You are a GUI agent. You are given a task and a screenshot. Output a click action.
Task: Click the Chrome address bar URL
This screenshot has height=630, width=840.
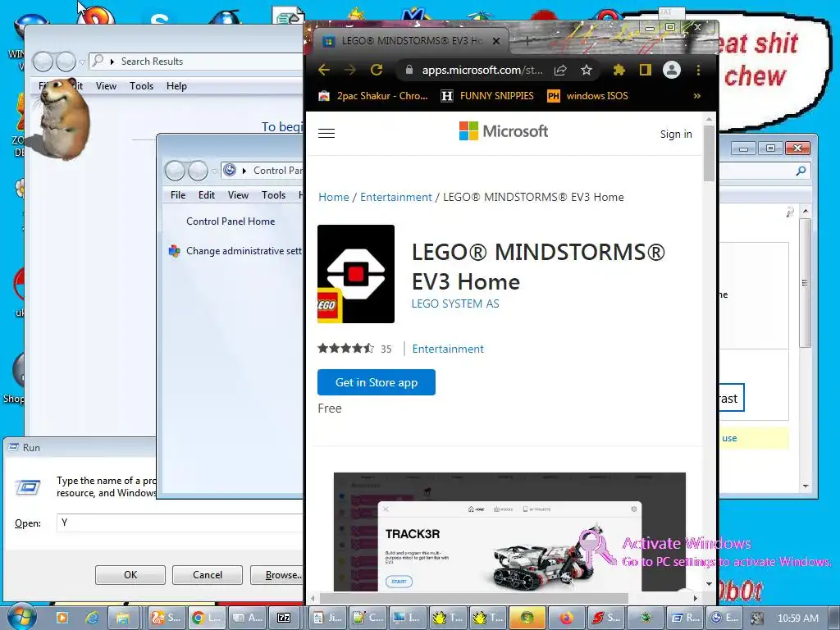pos(482,71)
